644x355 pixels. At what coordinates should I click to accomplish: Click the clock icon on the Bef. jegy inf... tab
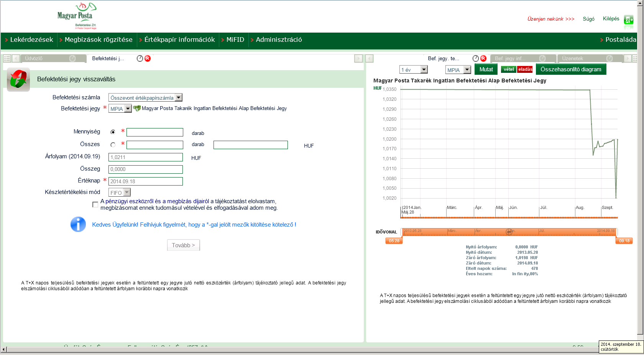542,58
